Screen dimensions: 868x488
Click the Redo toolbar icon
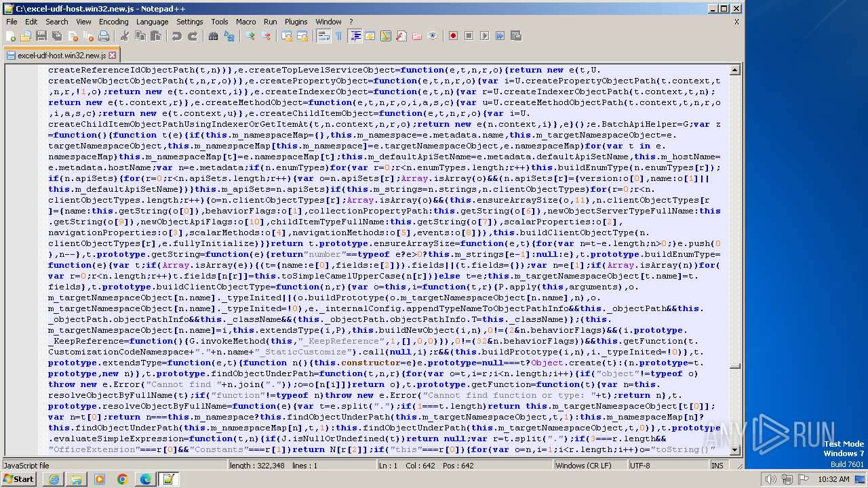tap(192, 36)
